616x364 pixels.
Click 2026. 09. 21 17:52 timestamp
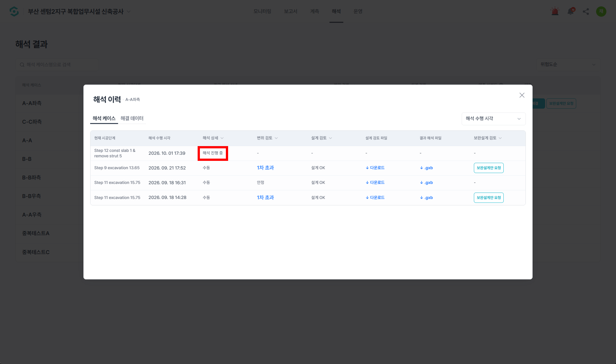167,168
